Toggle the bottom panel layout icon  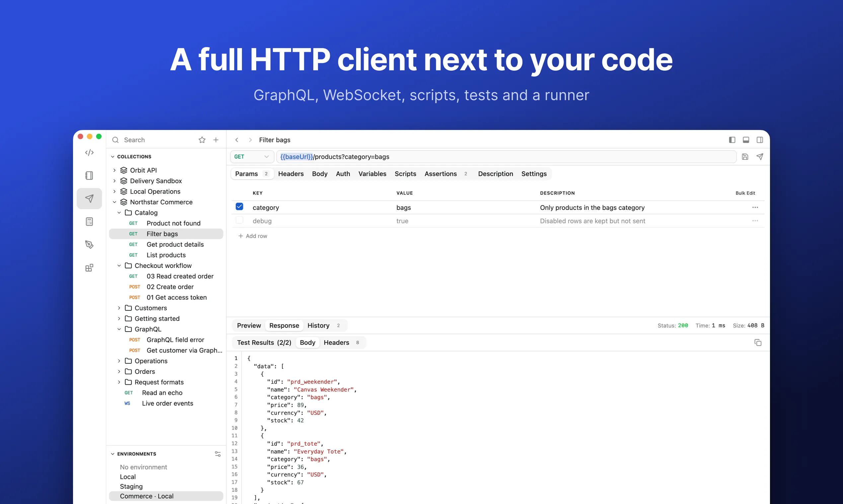click(x=746, y=140)
